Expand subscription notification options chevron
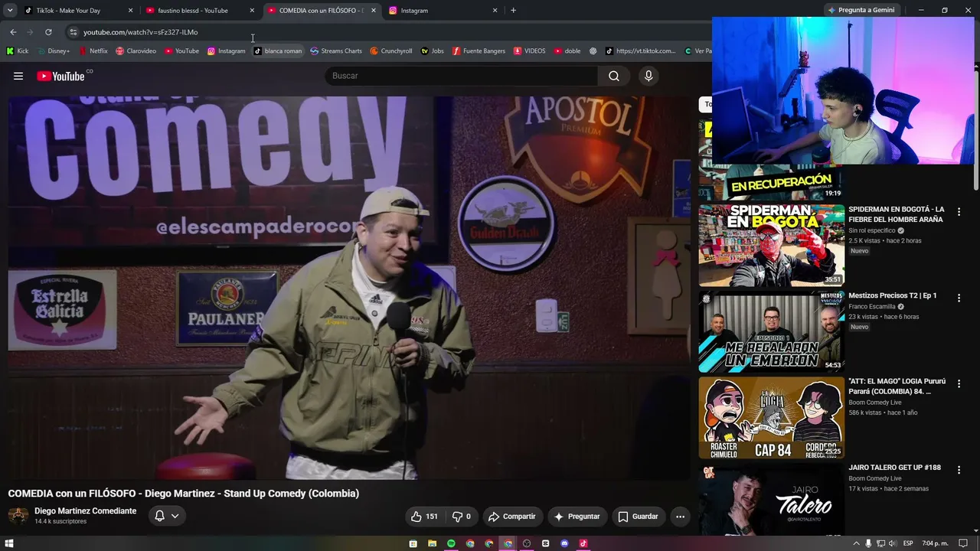 click(175, 516)
